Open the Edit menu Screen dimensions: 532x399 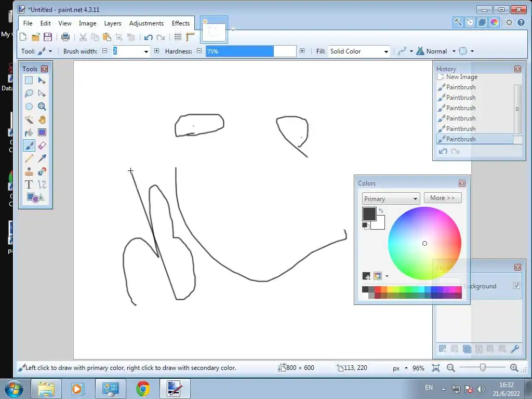click(46, 23)
